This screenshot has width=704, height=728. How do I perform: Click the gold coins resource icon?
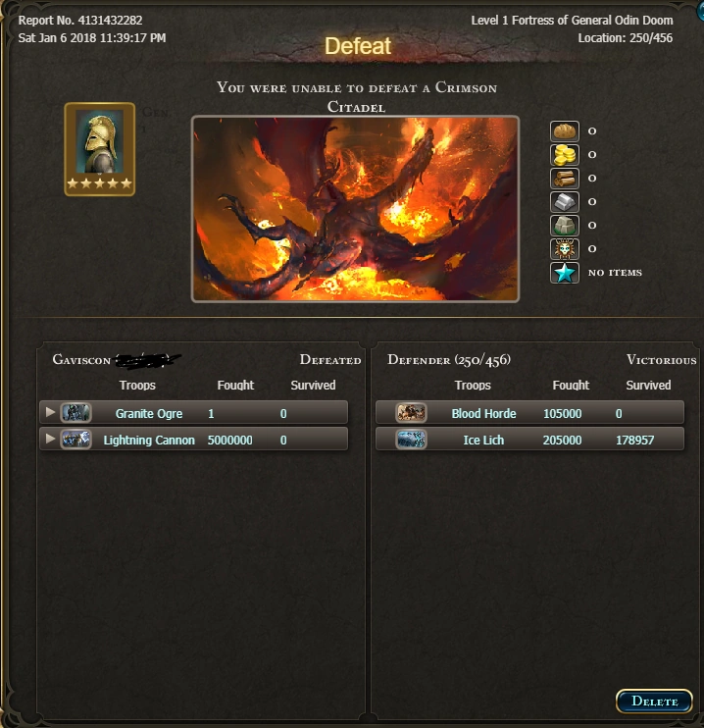click(x=565, y=155)
